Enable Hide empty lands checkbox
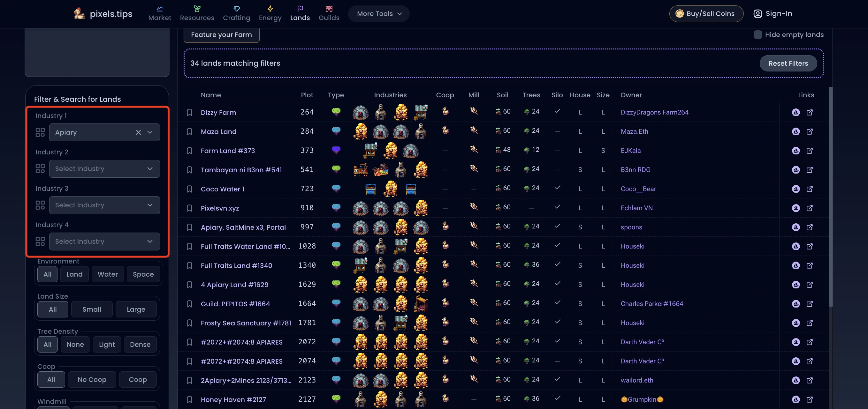868x409 pixels. click(758, 35)
